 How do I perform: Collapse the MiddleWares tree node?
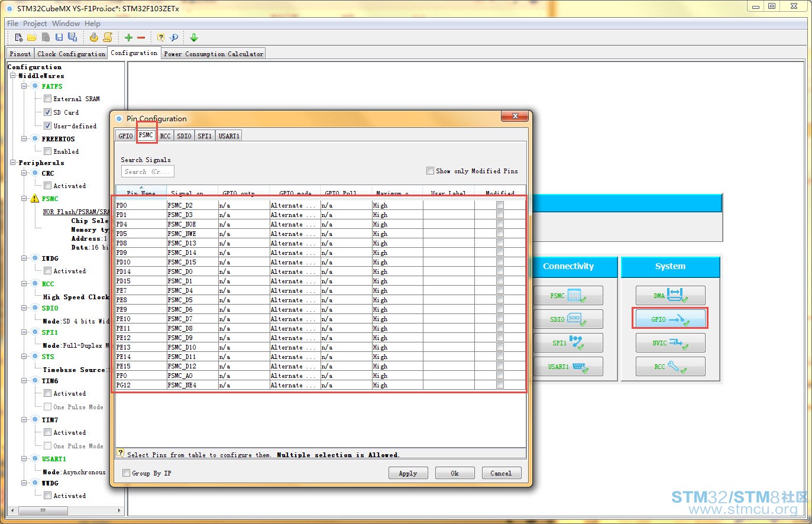pyautogui.click(x=13, y=76)
